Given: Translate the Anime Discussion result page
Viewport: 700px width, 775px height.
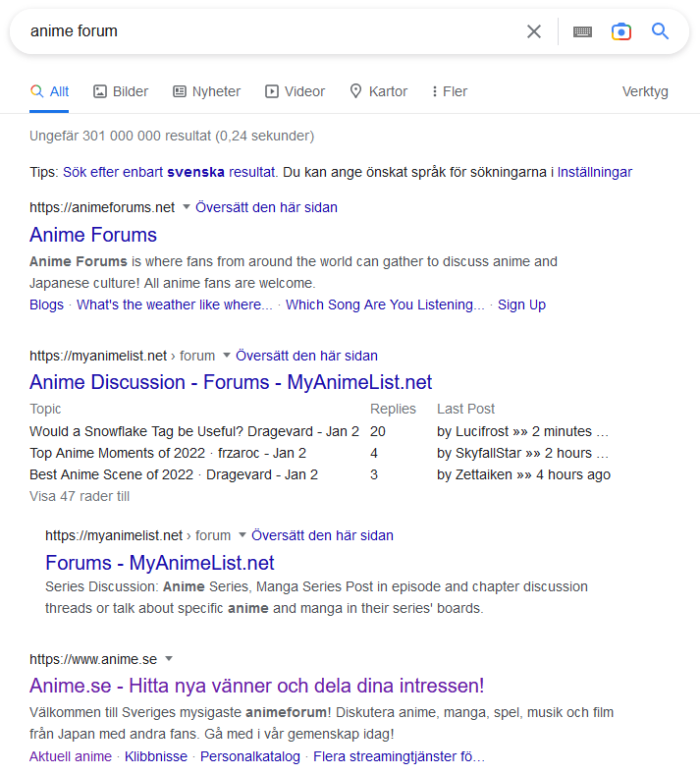Looking at the screenshot, I should coord(306,356).
